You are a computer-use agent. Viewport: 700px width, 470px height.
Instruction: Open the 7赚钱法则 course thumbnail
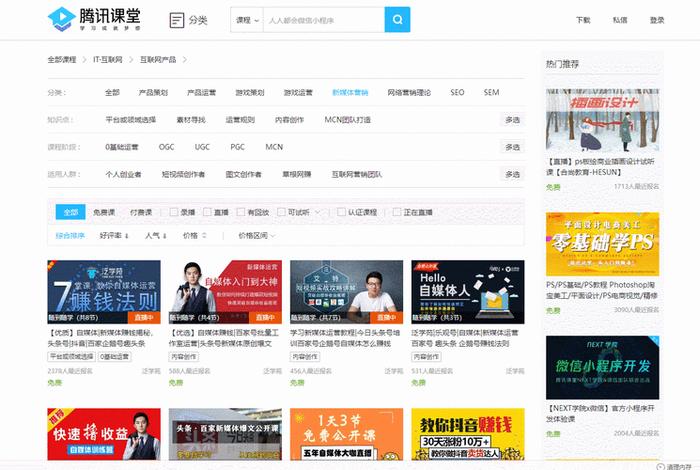click(x=104, y=292)
